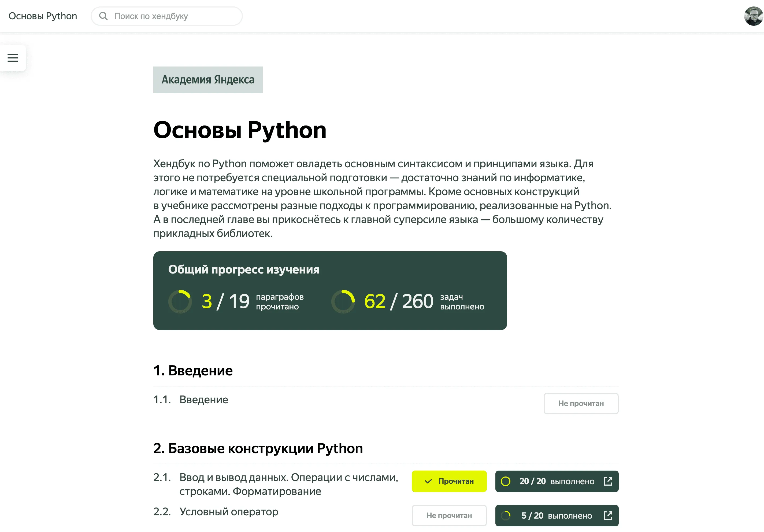
Task: Click progress circle in 20 / 20 button
Action: (505, 481)
